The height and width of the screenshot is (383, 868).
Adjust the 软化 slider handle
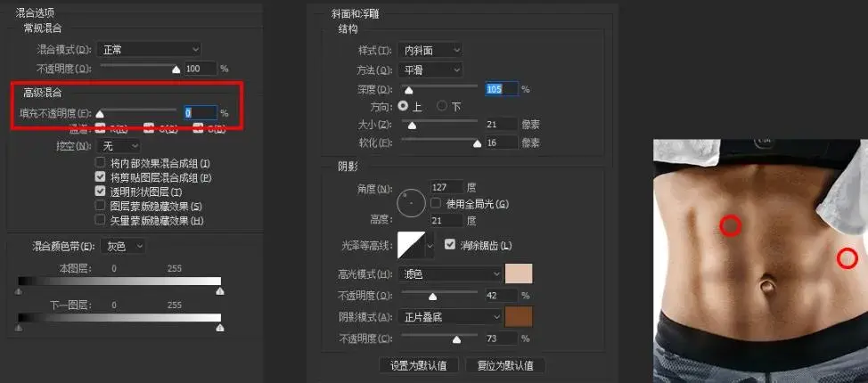pos(477,144)
